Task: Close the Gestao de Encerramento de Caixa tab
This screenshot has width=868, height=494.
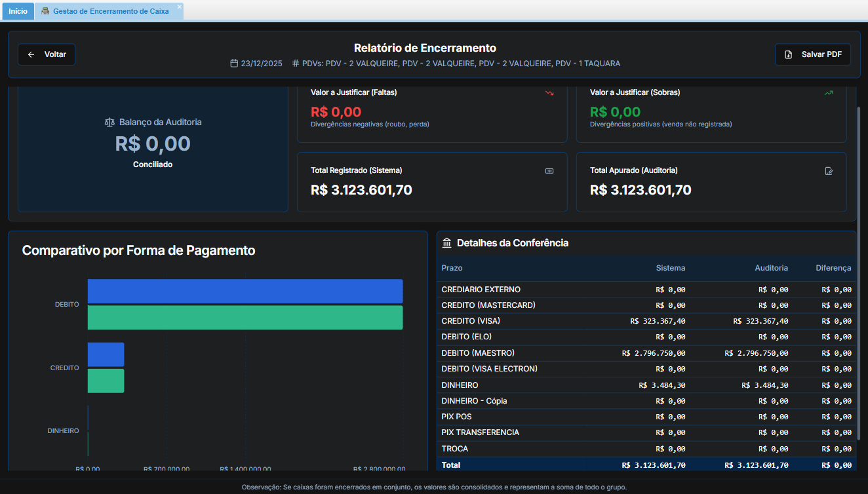Action: pos(179,7)
